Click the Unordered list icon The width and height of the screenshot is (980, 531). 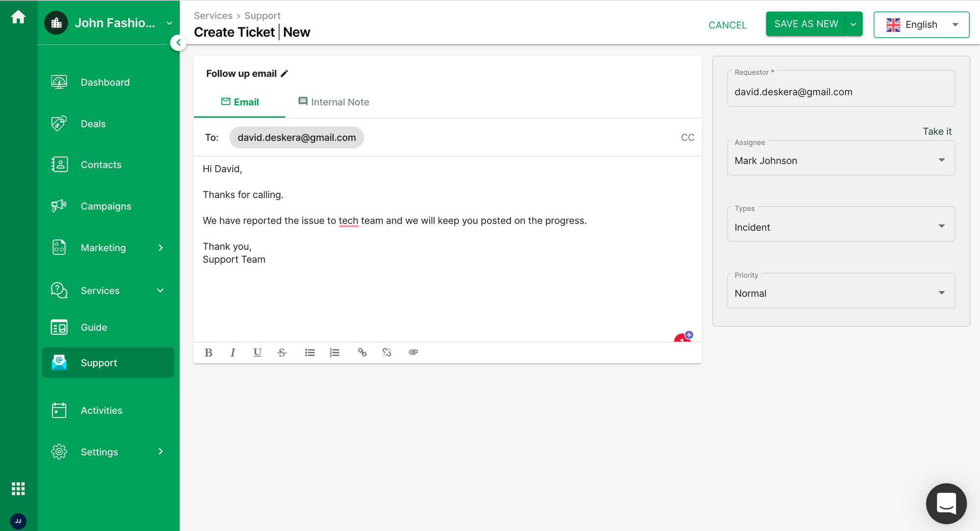pos(310,352)
